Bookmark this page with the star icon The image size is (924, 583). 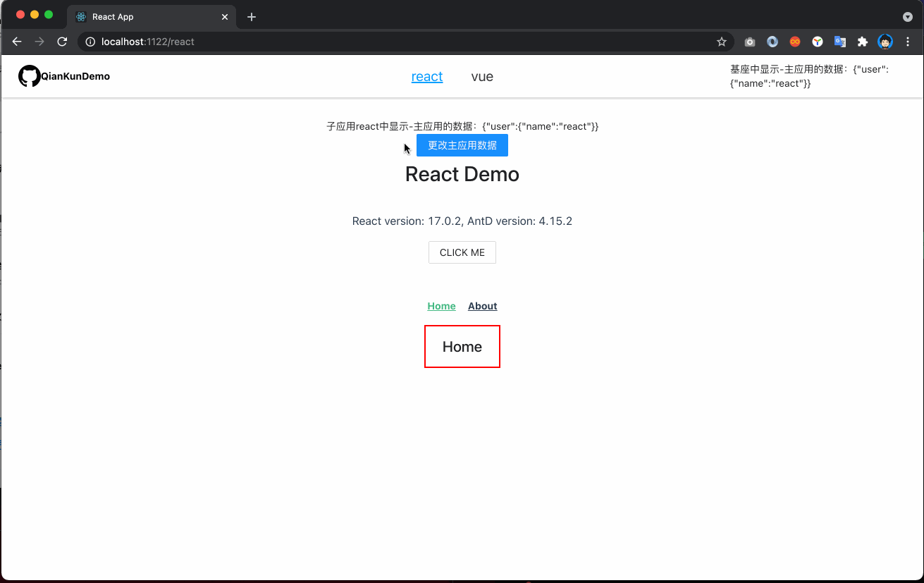click(722, 42)
